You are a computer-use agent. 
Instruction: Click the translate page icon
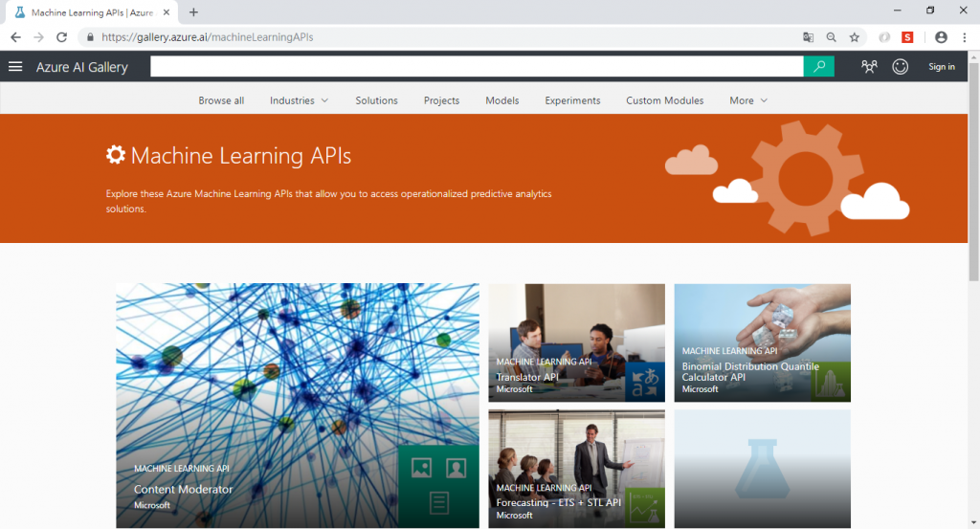808,37
